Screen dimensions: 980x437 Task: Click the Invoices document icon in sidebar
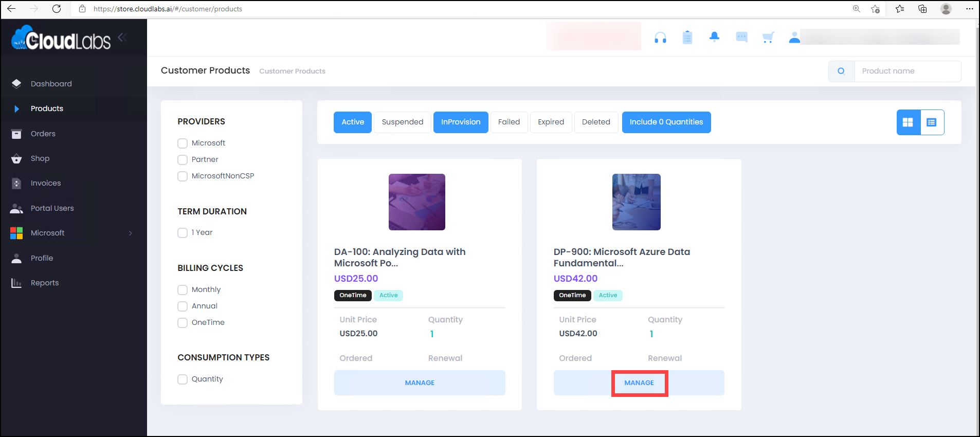pos(16,183)
